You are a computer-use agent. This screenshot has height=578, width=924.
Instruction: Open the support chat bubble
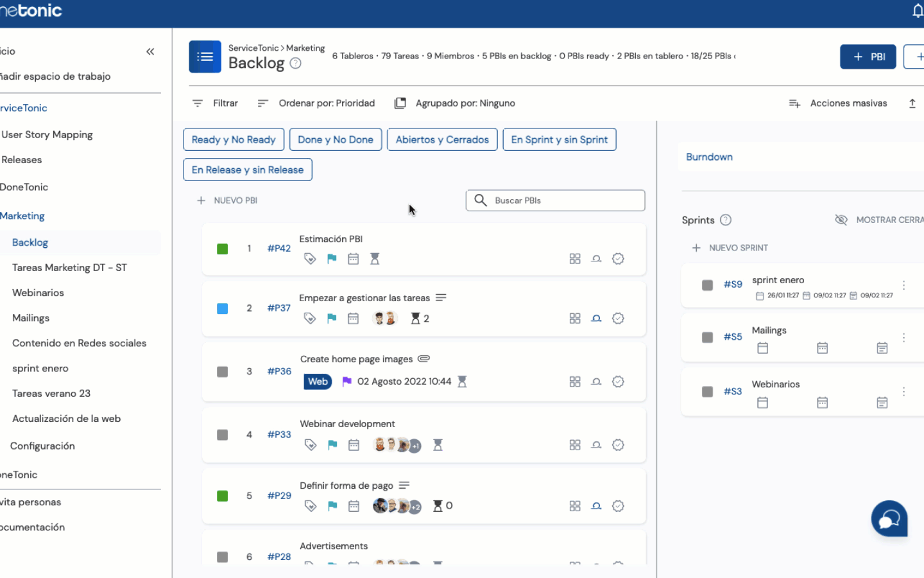(x=889, y=519)
